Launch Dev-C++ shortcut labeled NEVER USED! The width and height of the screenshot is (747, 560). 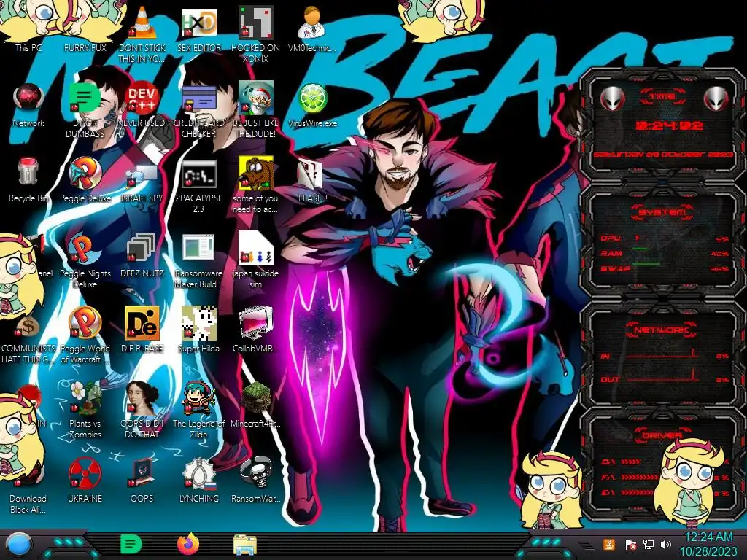tap(142, 105)
